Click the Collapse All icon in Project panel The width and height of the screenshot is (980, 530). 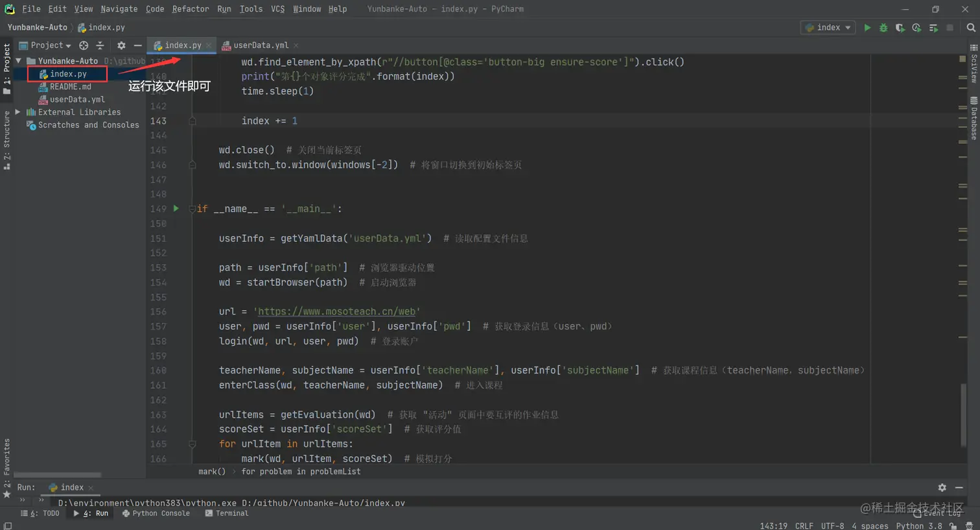coord(100,45)
